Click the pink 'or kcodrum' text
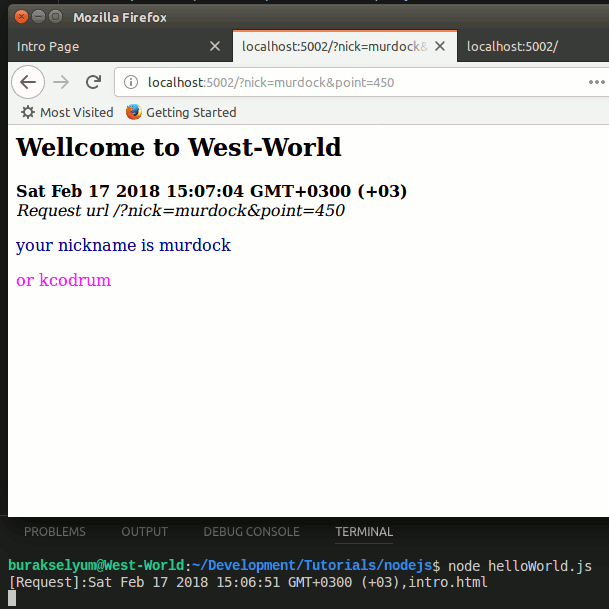The image size is (609, 609). [63, 280]
